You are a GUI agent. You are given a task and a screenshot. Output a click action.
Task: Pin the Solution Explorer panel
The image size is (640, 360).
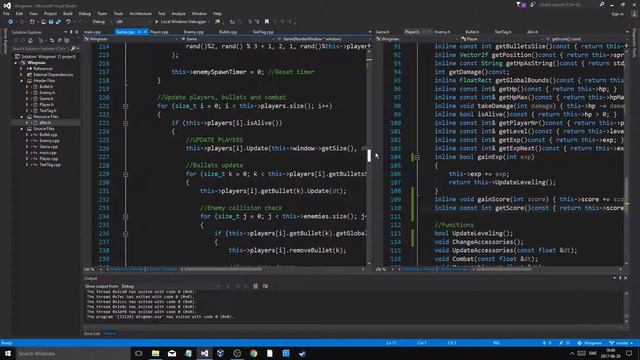coord(71,32)
